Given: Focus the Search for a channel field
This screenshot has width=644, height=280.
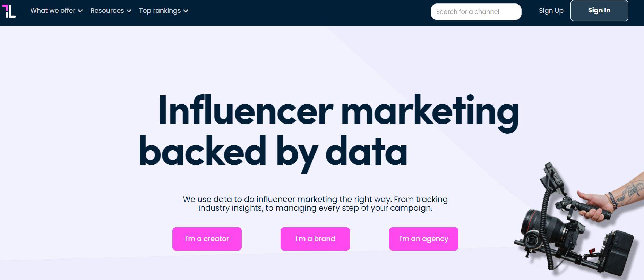Looking at the screenshot, I should [475, 12].
